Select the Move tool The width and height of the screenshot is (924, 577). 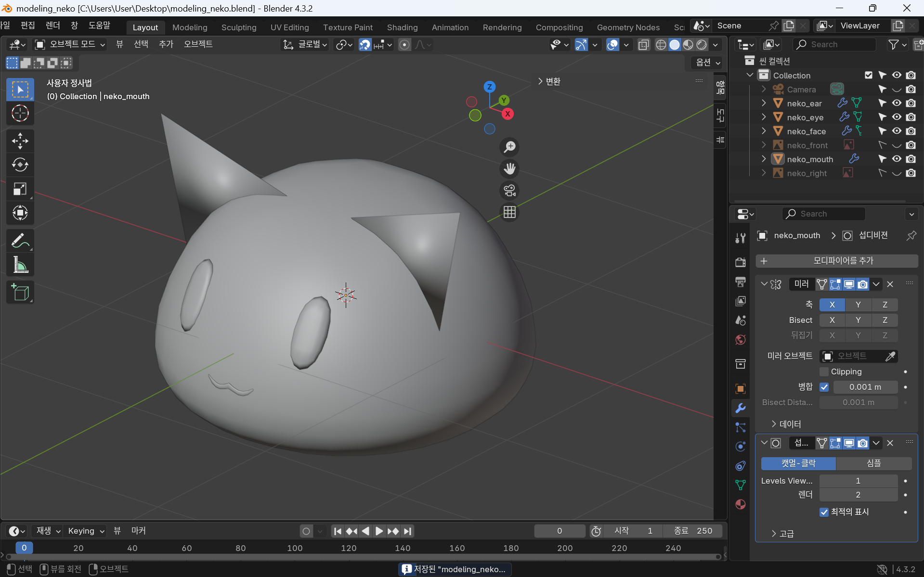[x=20, y=141]
